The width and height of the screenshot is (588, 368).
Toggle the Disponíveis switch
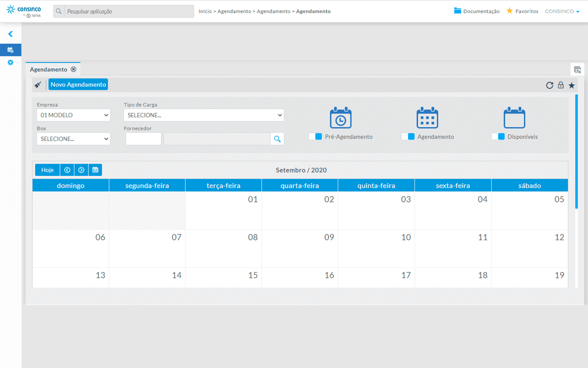pos(498,137)
